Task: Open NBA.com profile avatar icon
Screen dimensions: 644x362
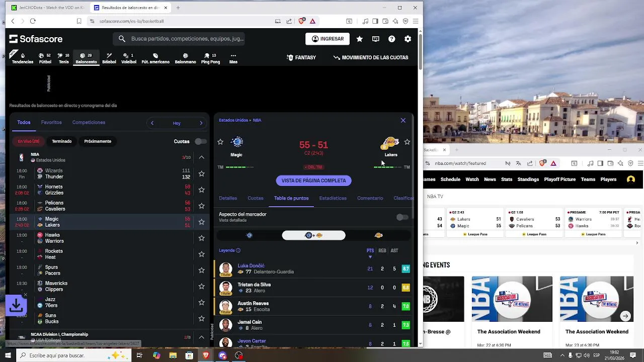Action: [631, 179]
